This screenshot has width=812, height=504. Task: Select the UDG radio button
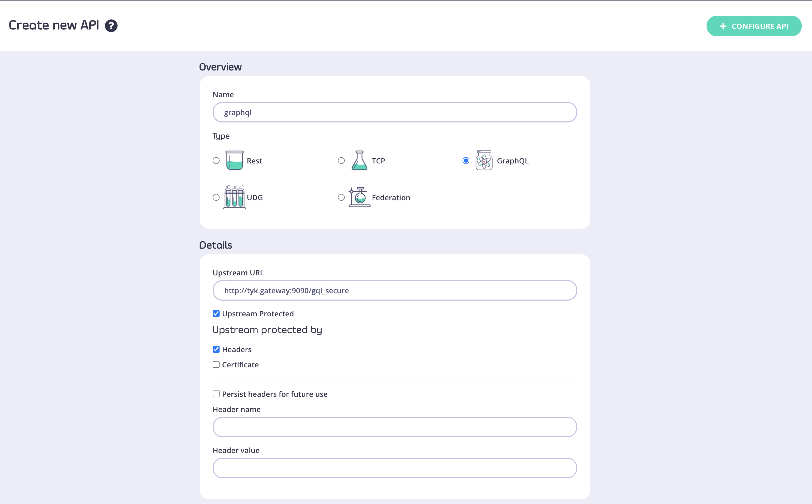point(216,197)
